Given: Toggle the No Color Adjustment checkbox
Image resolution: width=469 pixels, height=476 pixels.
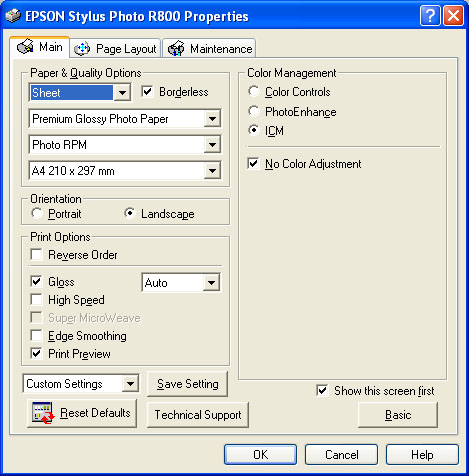Looking at the screenshot, I should coord(253,164).
